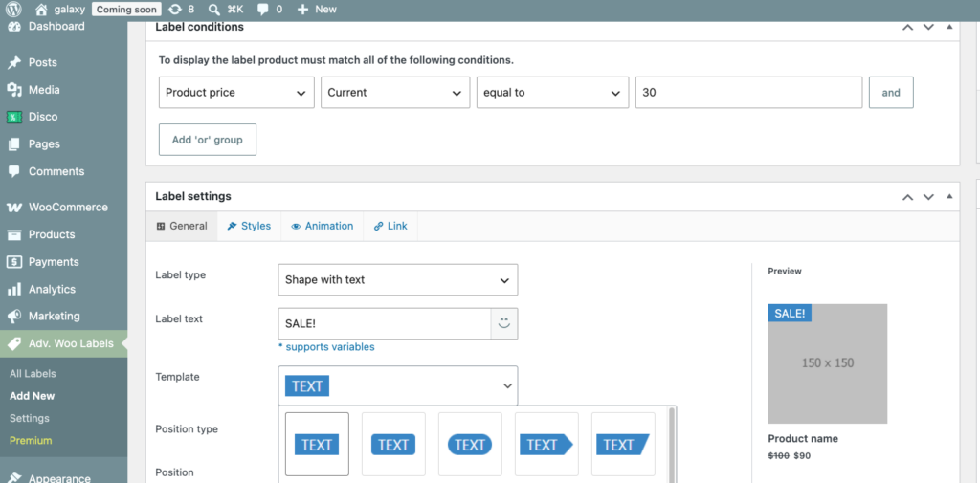The image size is (980, 483).
Task: Switch to the Styles tab
Action: click(x=250, y=226)
